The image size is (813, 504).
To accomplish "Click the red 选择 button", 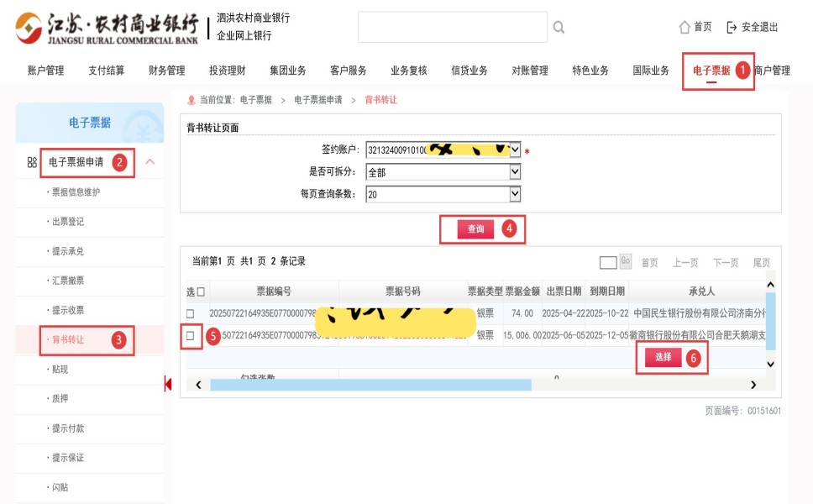I will [x=663, y=357].
